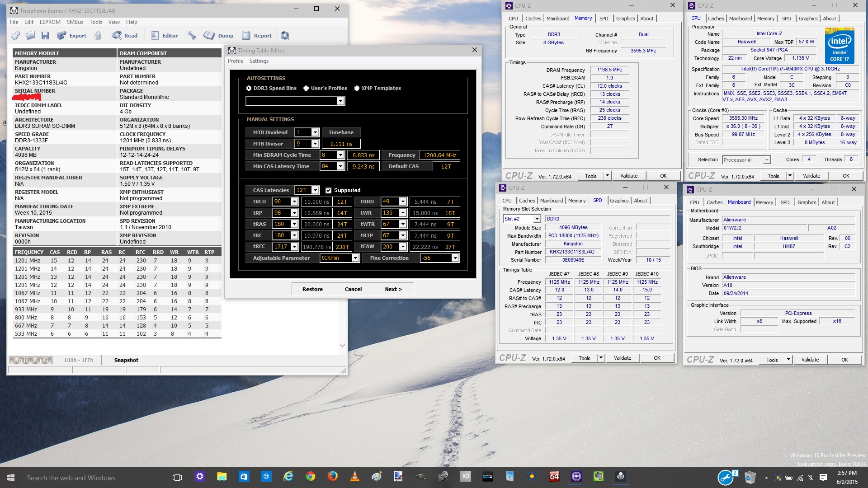This screenshot has width=868, height=488.
Task: Click the open folder icon in Thaiphoon toolbar
Action: point(30,35)
